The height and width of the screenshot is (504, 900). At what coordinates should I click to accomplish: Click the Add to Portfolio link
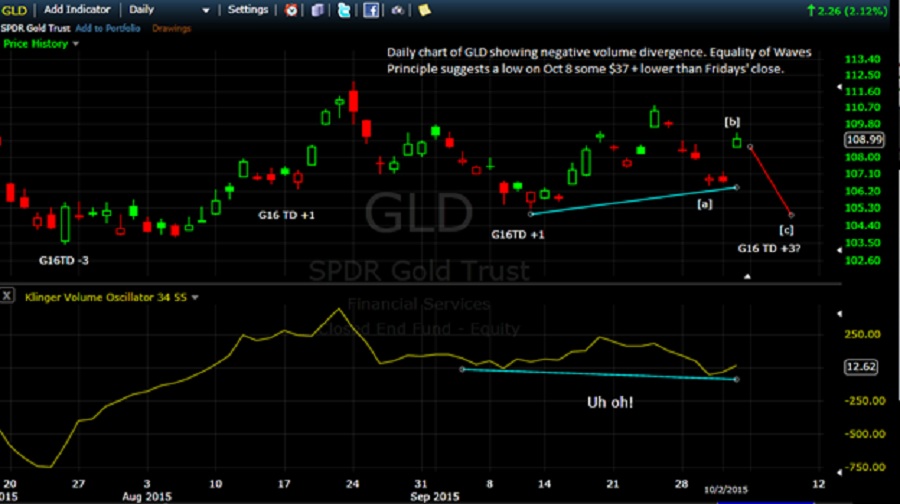pyautogui.click(x=108, y=28)
